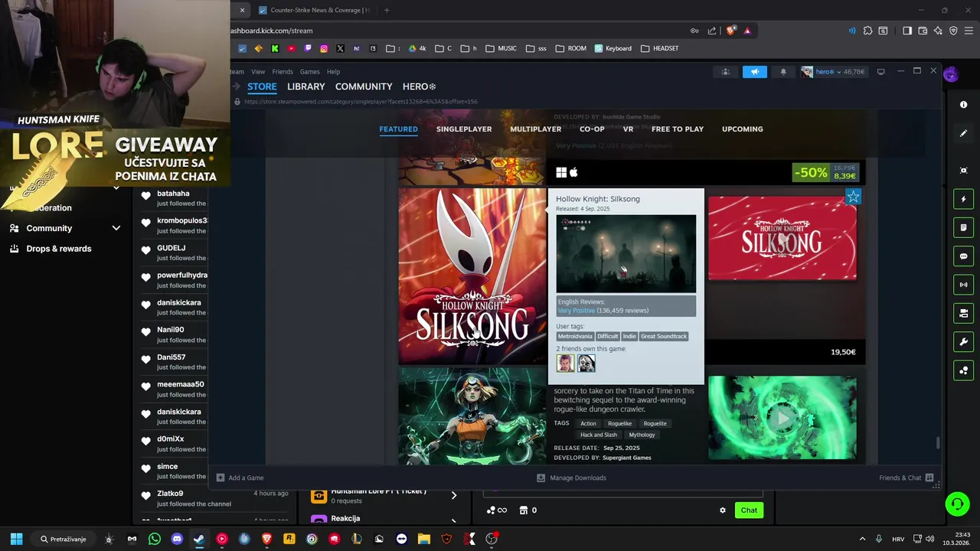This screenshot has width=980, height=551.
Task: Select SINGLEPLAYER category tab
Action: pos(464,129)
